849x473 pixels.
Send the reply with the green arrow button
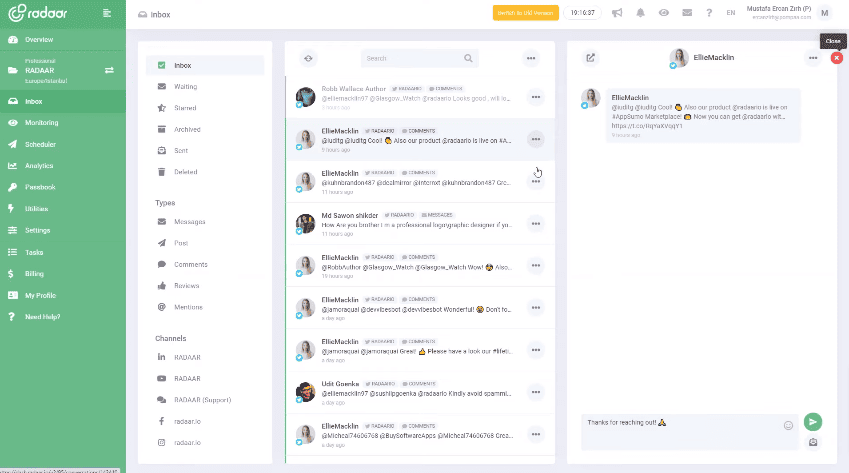click(x=813, y=422)
